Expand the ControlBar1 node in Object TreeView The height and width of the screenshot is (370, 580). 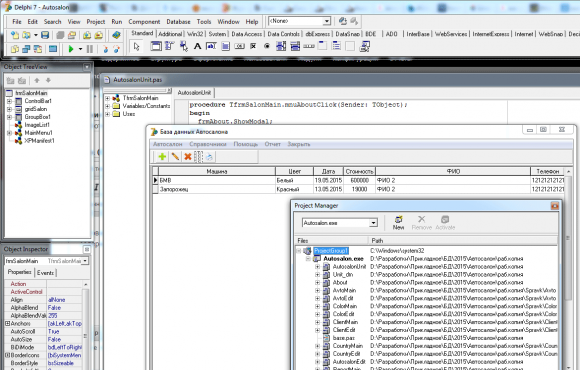(9, 101)
